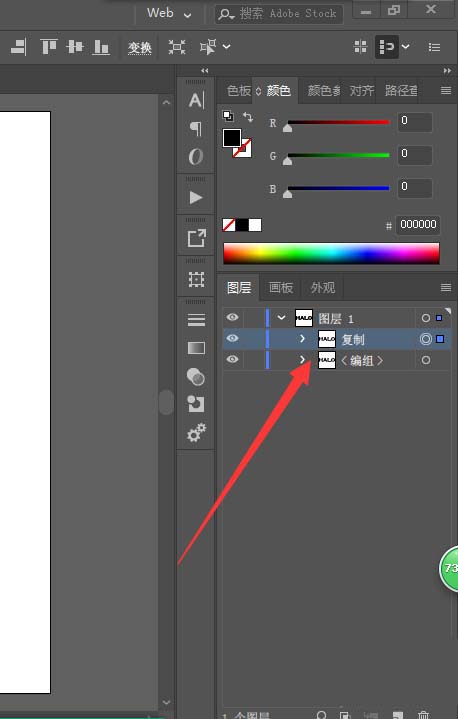Click the black fill color box

pos(232,138)
